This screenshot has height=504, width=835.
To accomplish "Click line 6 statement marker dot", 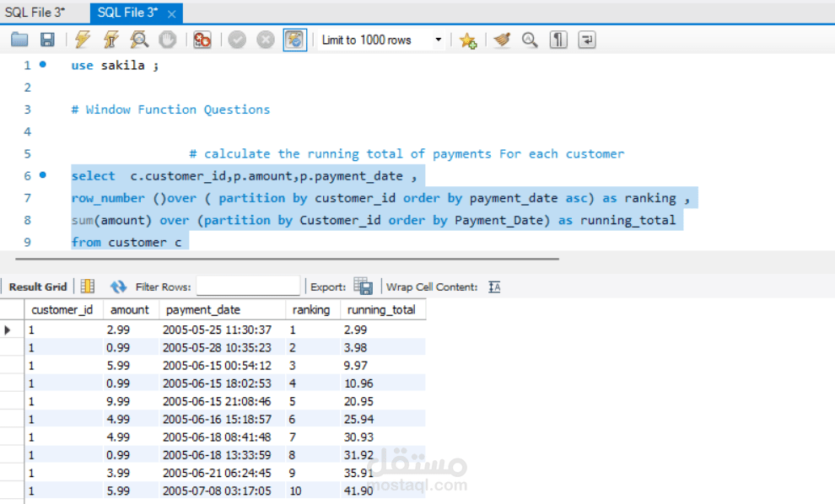I will (43, 174).
